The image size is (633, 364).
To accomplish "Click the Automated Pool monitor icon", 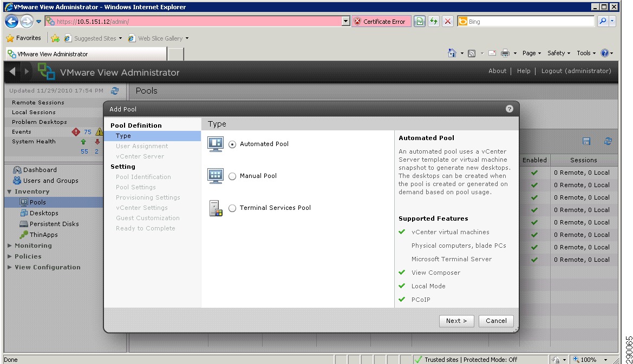I will 215,144.
